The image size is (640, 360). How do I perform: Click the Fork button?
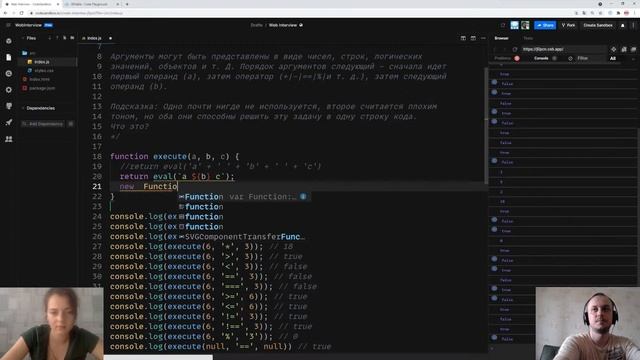pos(568,25)
